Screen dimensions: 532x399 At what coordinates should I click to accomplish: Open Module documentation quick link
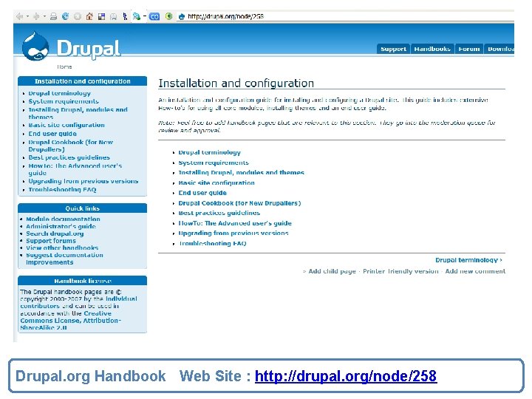pos(63,219)
